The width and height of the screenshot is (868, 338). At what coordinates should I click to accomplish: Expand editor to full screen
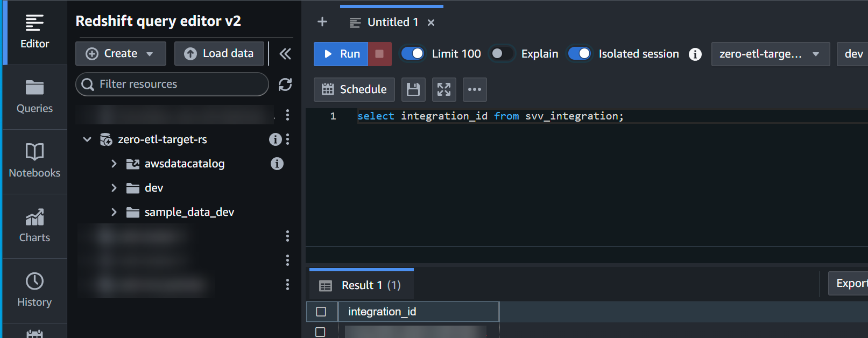click(x=444, y=89)
